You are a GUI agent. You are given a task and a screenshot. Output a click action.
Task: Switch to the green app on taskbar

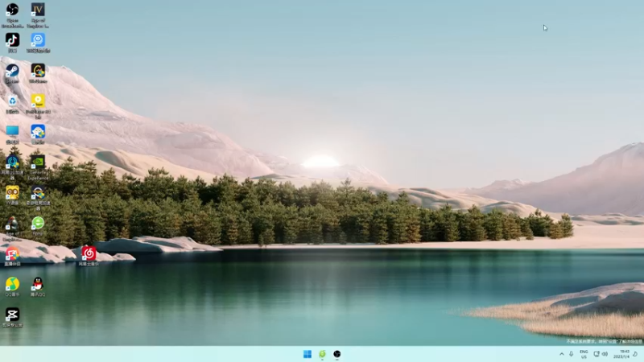tap(323, 354)
